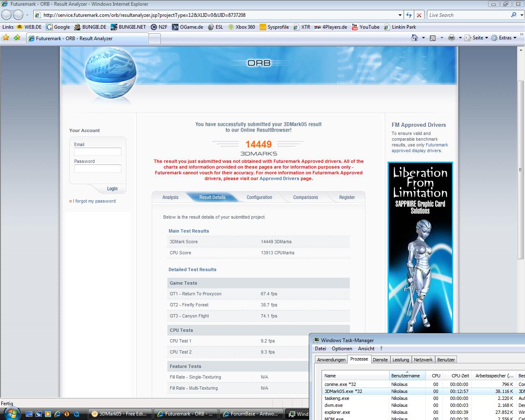Click the Live Search box
The image size is (525, 420).
click(468, 15)
